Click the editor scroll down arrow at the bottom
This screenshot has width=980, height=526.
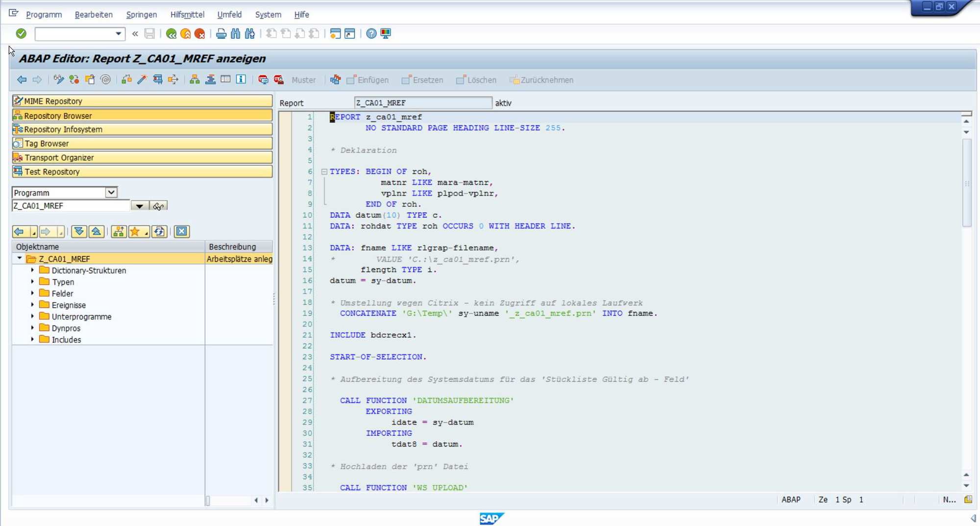click(x=966, y=486)
